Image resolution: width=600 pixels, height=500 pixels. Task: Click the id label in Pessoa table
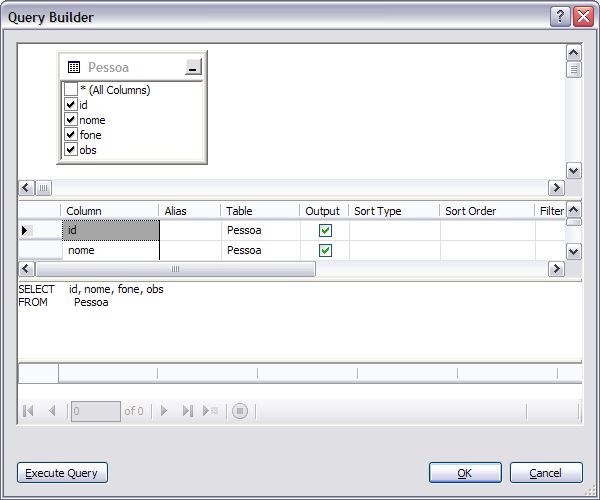click(83, 105)
